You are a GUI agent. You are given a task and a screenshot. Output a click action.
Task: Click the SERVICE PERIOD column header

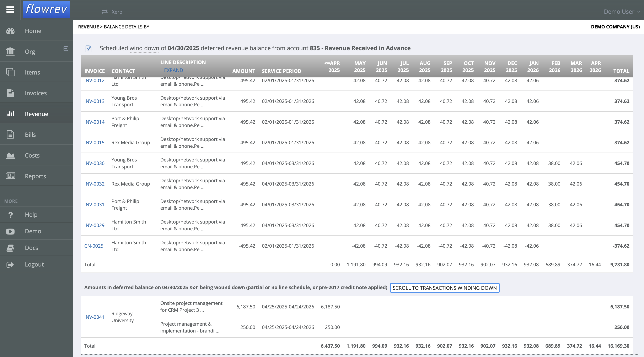281,71
